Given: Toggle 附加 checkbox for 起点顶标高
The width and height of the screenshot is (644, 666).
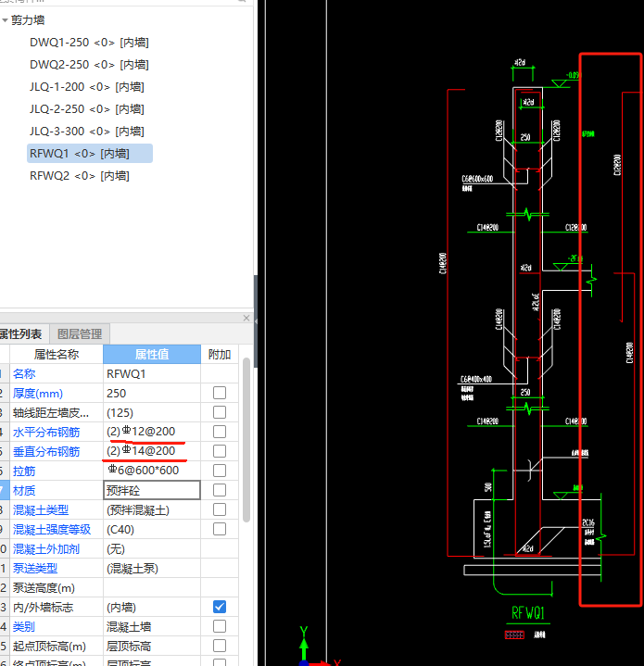Looking at the screenshot, I should pos(220,646).
